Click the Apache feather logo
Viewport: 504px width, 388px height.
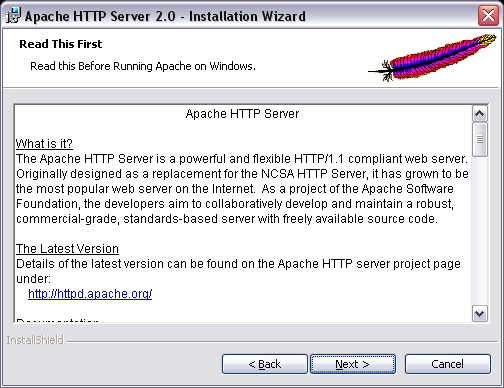tap(432, 57)
